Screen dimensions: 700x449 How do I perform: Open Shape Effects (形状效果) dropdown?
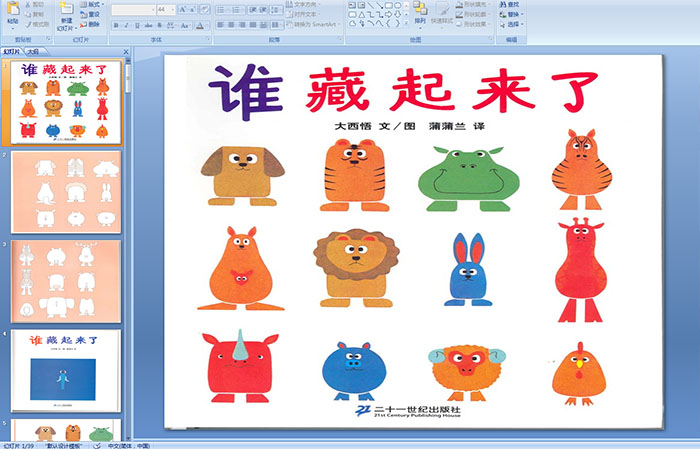[x=474, y=24]
